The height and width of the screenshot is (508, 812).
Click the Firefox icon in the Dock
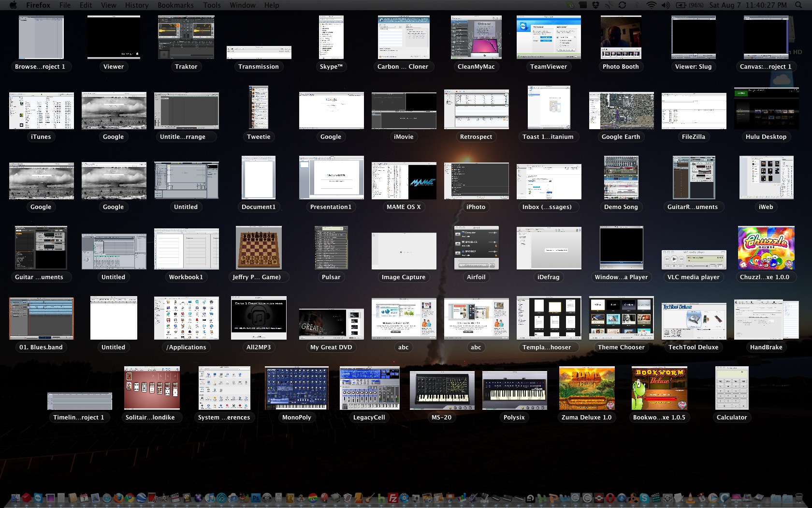click(x=118, y=497)
